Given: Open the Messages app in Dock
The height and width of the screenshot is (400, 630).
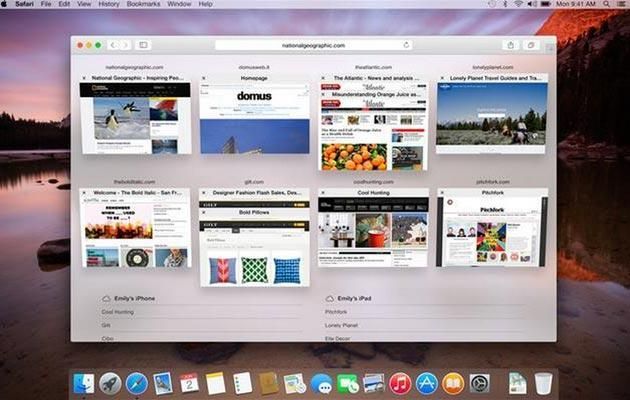Looking at the screenshot, I should click(321, 383).
